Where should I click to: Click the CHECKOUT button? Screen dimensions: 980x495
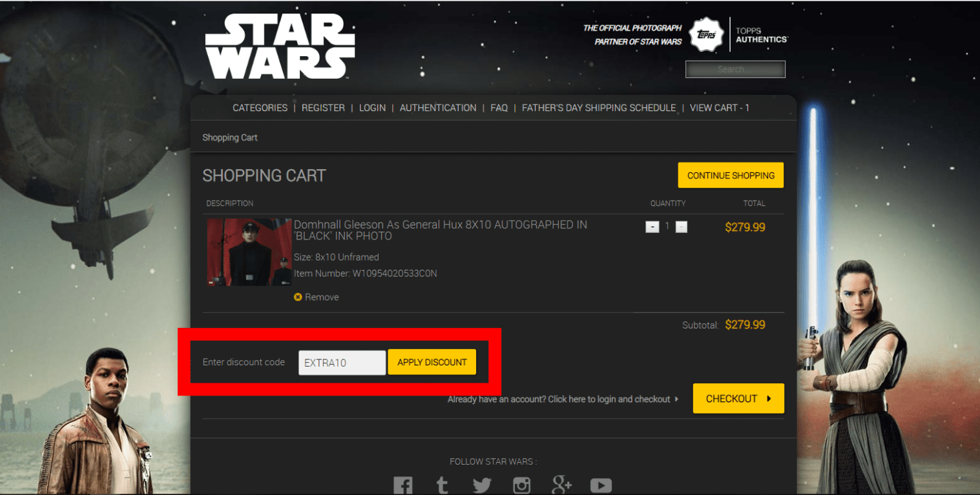click(x=738, y=398)
